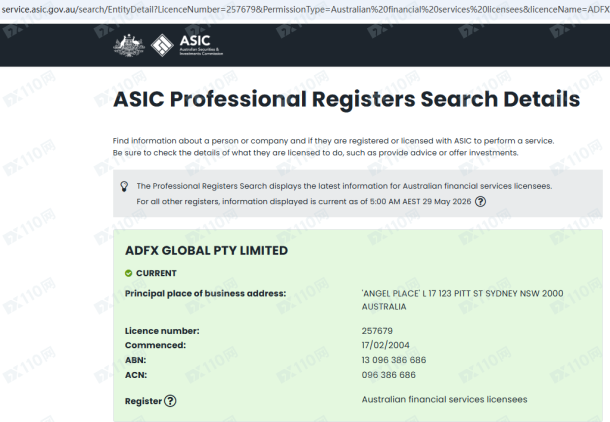Click the browser address bar URL
The image size is (610, 422).
coord(305,9)
